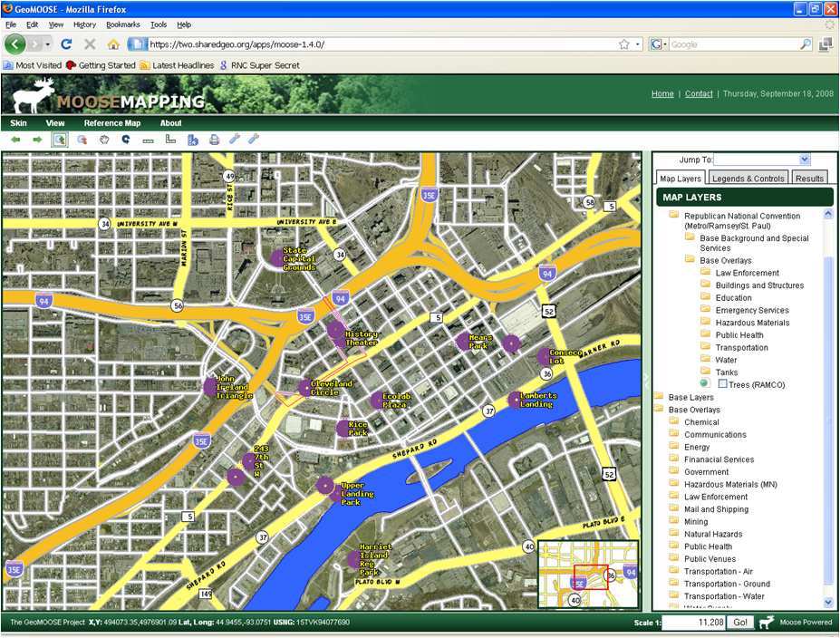Select the Zoom In tool
The image size is (840, 638).
click(60, 140)
